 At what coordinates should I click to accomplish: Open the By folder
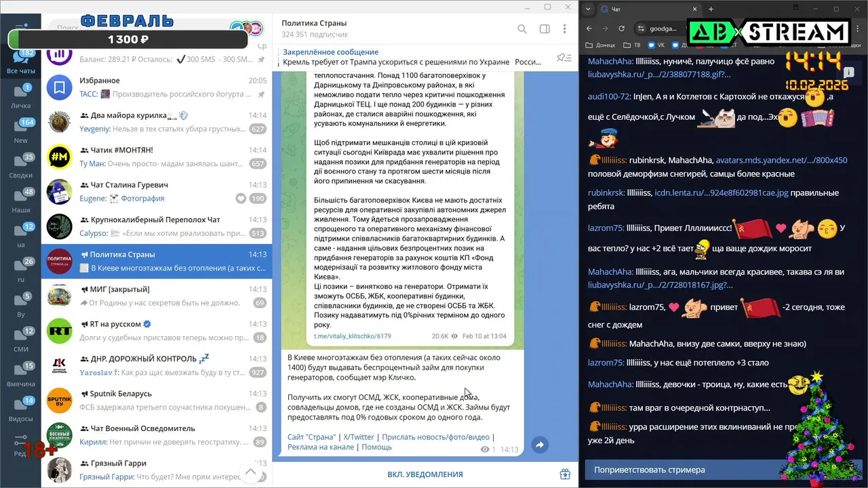click(20, 305)
